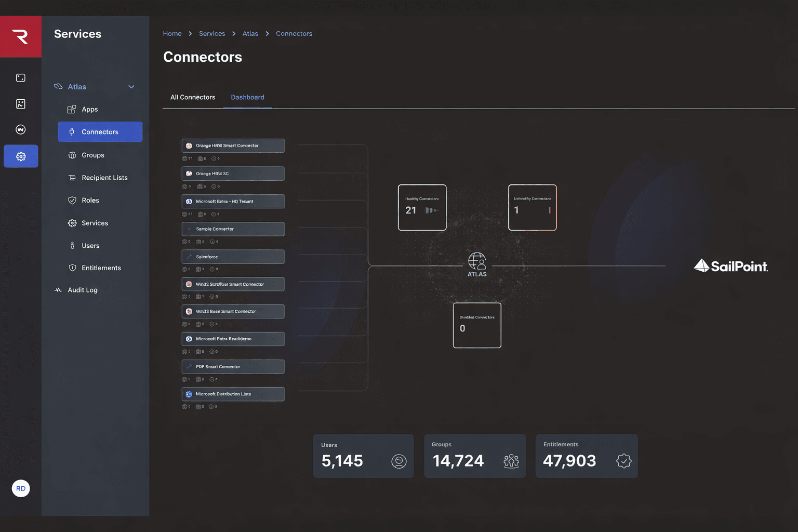Click the Unhealthy Connectors status card

pos(532,207)
